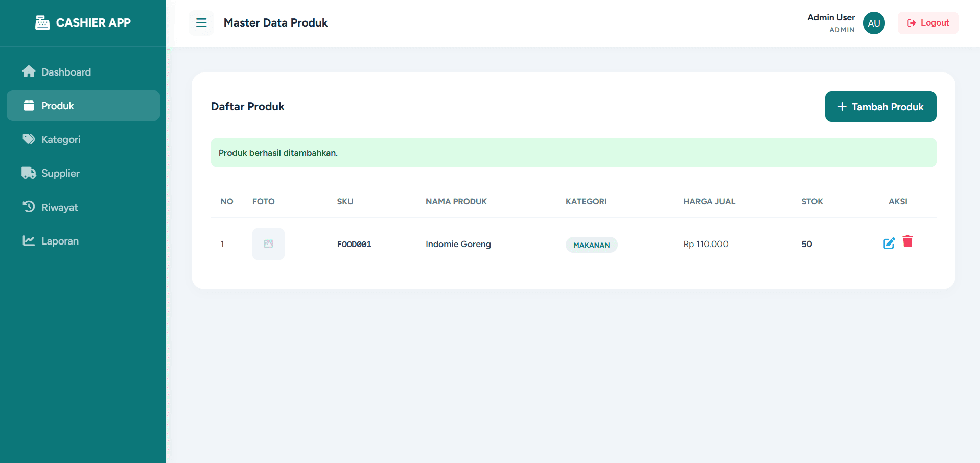Click the Dashboard home icon
980x463 pixels.
[x=29, y=71]
